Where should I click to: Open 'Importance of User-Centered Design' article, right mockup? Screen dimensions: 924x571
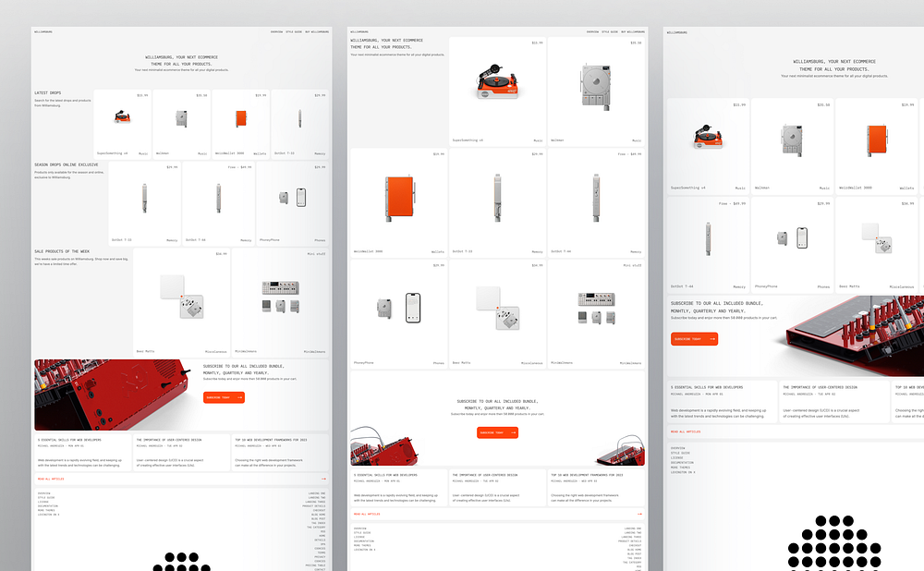(834, 402)
